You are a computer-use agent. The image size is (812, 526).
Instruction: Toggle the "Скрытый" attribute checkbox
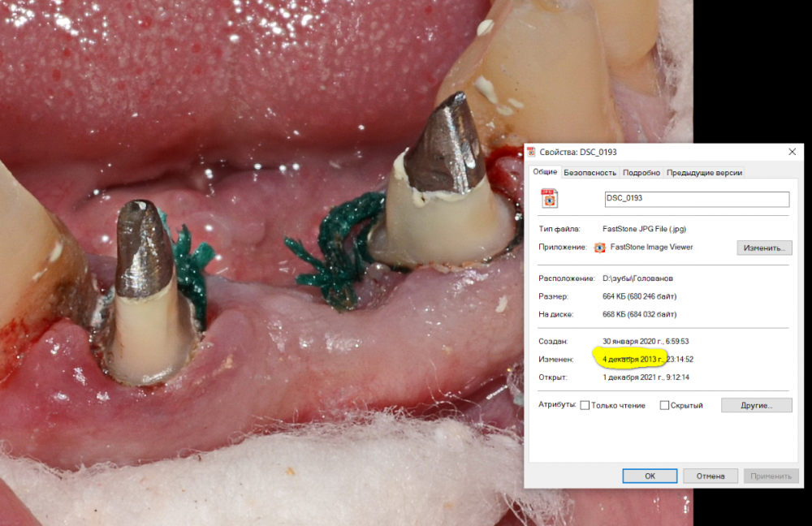664,405
